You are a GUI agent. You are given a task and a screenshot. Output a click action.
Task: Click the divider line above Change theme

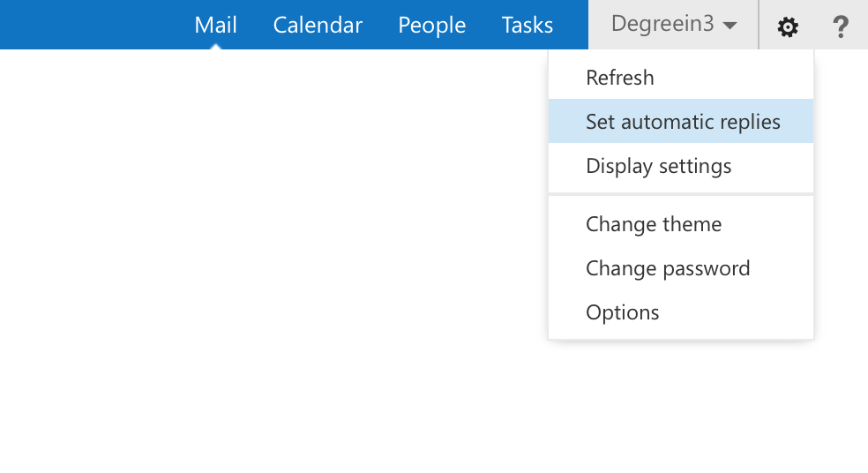point(681,194)
